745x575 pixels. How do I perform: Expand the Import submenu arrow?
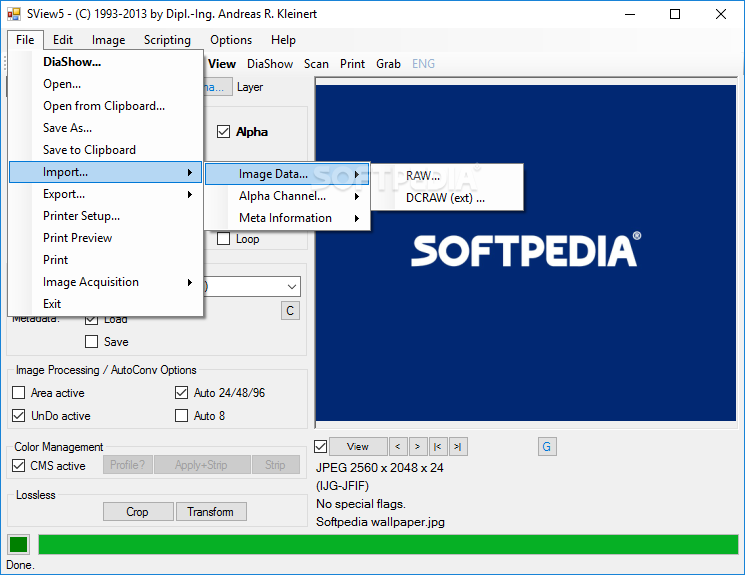pos(190,172)
